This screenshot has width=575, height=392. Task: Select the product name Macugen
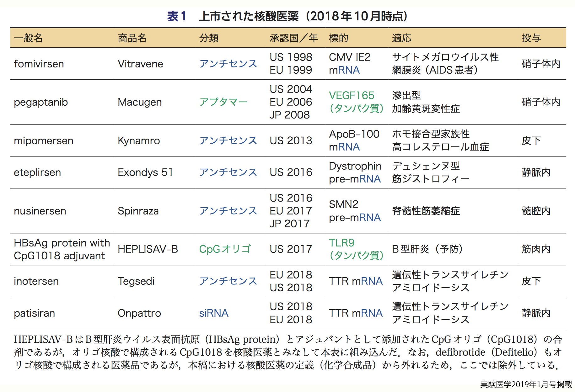click(140, 102)
